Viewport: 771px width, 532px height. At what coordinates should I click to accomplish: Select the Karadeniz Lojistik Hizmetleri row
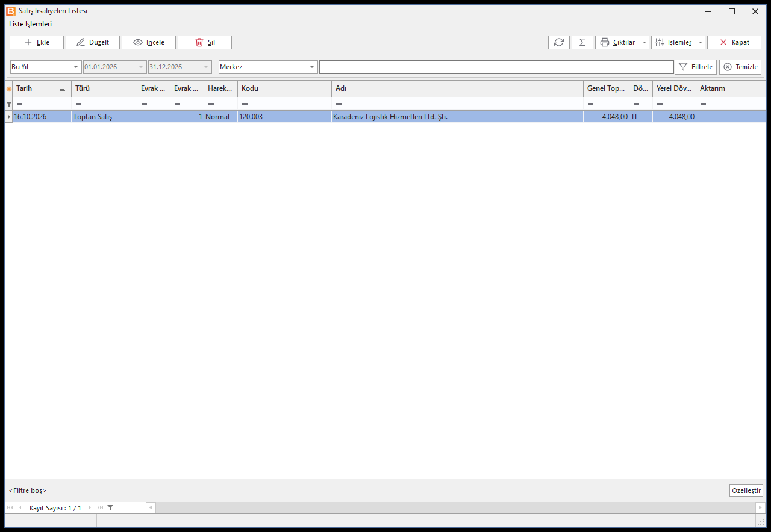pos(385,117)
